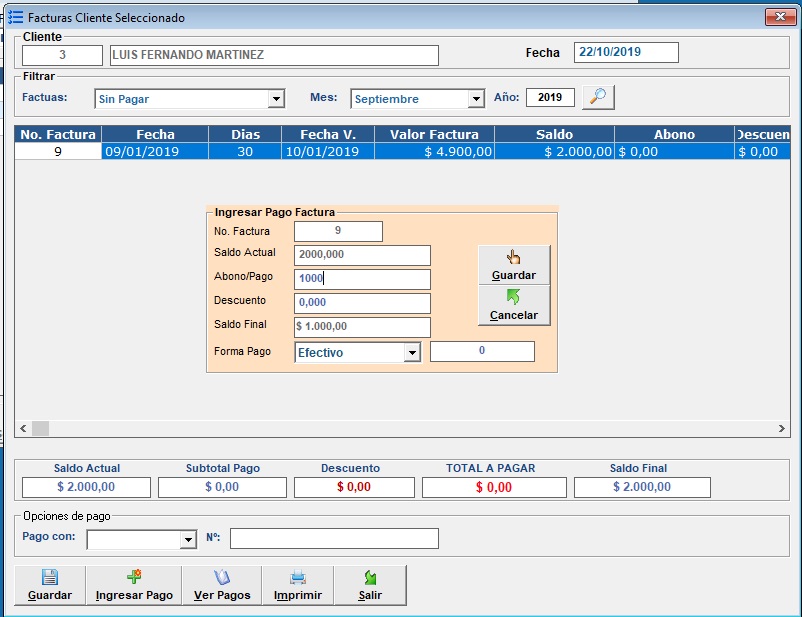Click the 'Saldo' column header
Image resolution: width=802 pixels, height=617 pixels.
coord(553,134)
